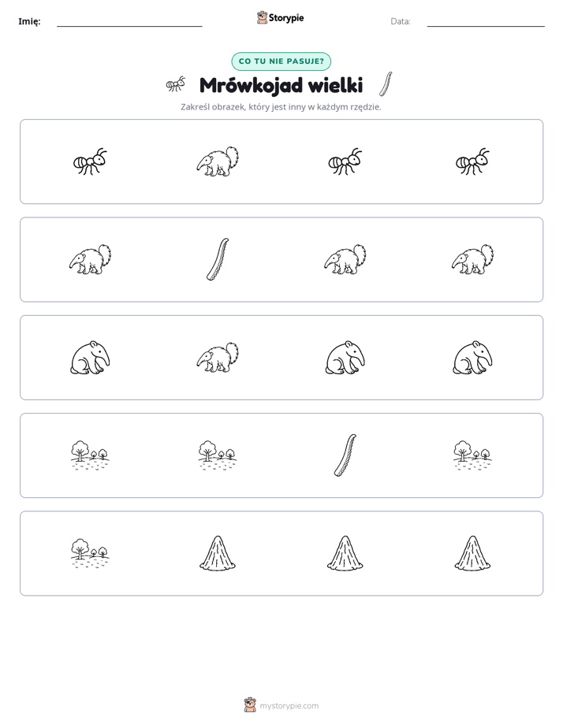Screen dimensions: 563x728
Task: Click the 'CO TU NIE PASUJE?' badge
Action: 281,61
